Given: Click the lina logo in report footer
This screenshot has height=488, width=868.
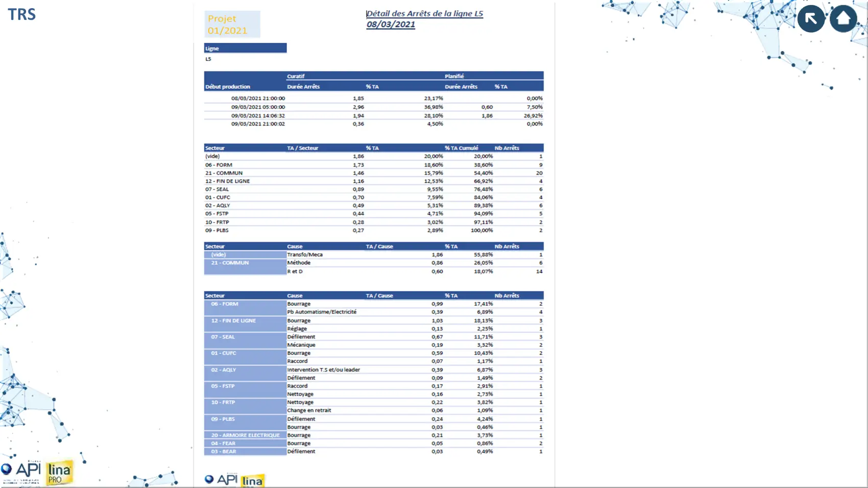Looking at the screenshot, I should click(252, 481).
